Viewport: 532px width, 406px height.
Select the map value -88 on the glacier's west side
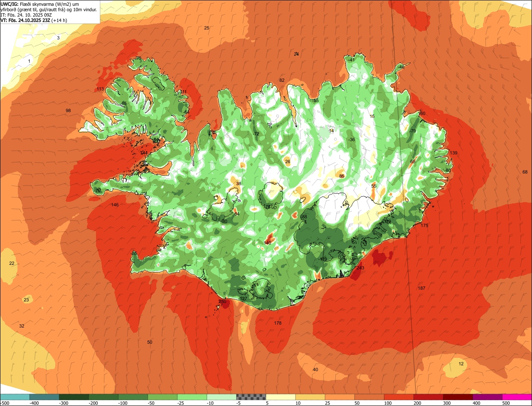click(304, 217)
